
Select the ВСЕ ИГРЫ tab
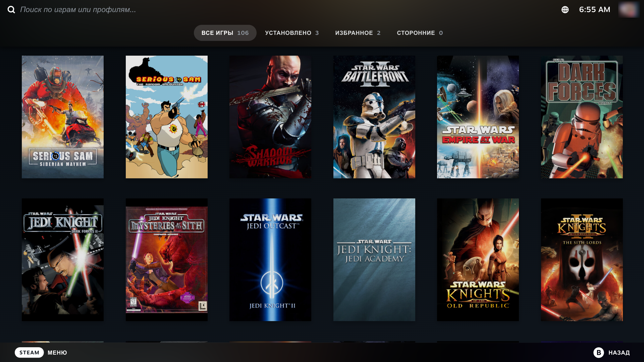[x=225, y=33]
